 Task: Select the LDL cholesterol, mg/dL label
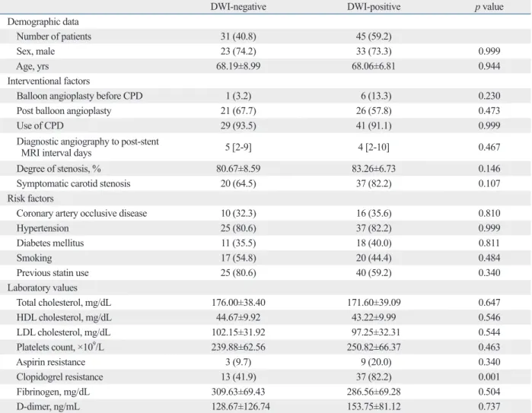tap(63, 332)
